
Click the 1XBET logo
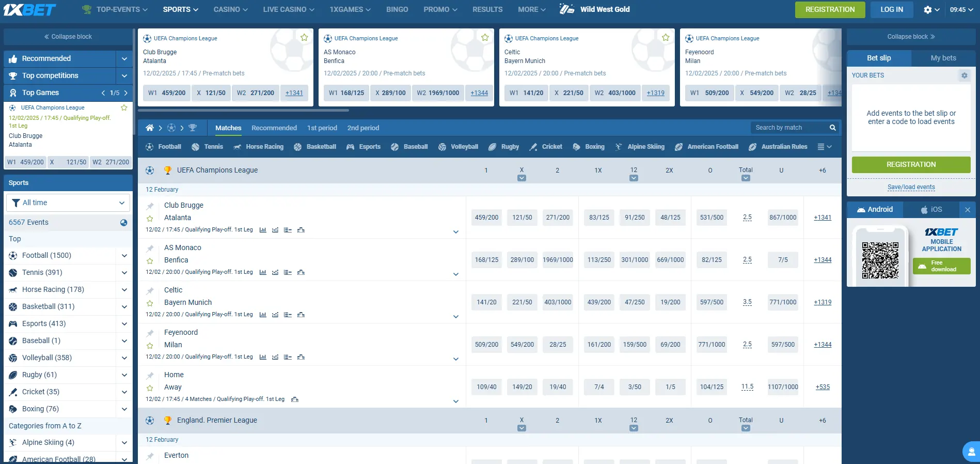29,9
